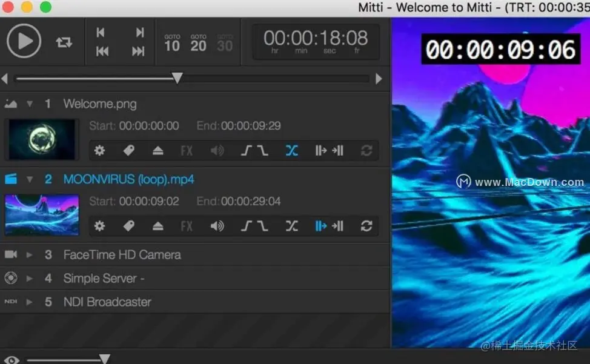Viewport: 590px width, 364px height.
Task: Select the Welcome.png cue thumbnail
Action: [42, 139]
